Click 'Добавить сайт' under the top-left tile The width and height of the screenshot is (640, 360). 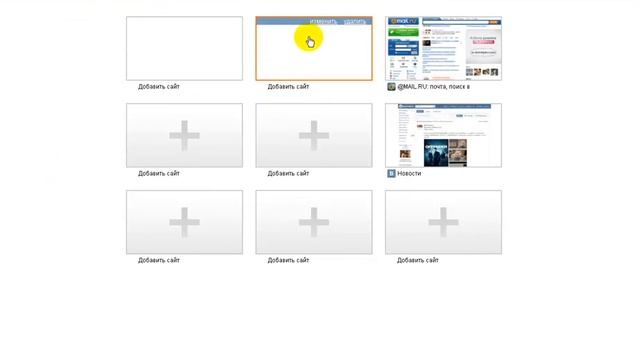tap(159, 87)
